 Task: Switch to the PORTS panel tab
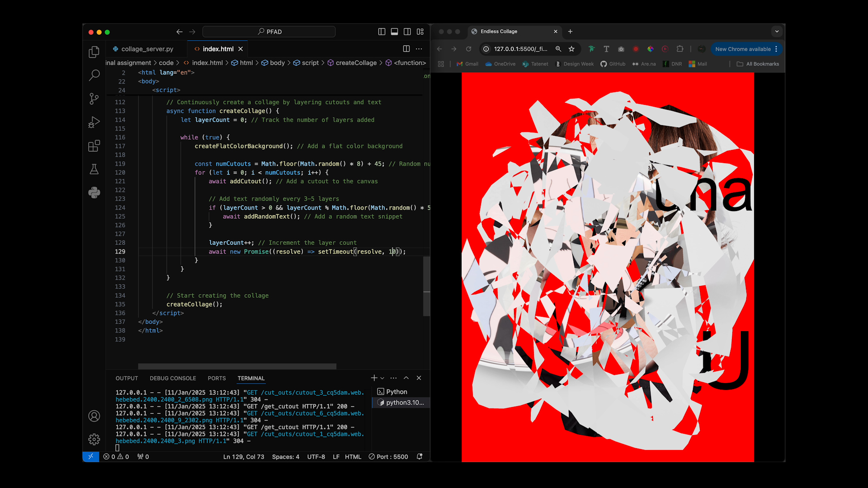coord(217,378)
